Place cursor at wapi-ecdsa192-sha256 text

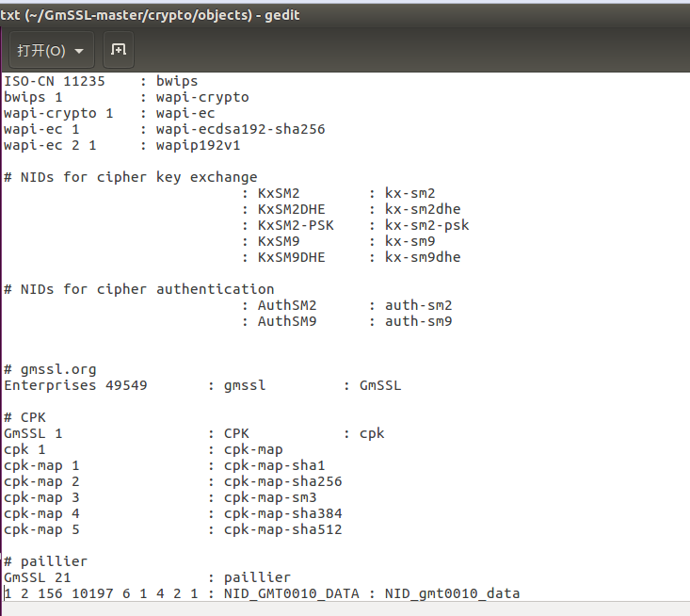pyautogui.click(x=240, y=129)
